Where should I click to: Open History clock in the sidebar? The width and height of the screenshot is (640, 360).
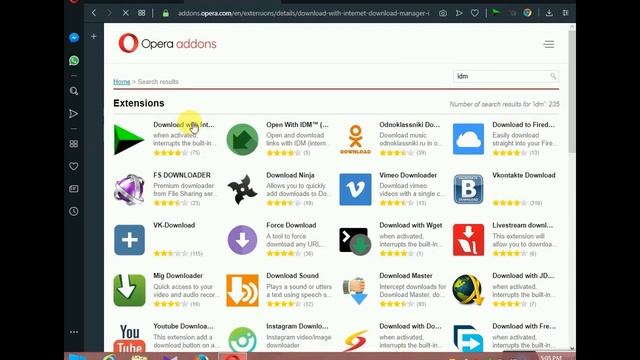pyautogui.click(x=74, y=211)
